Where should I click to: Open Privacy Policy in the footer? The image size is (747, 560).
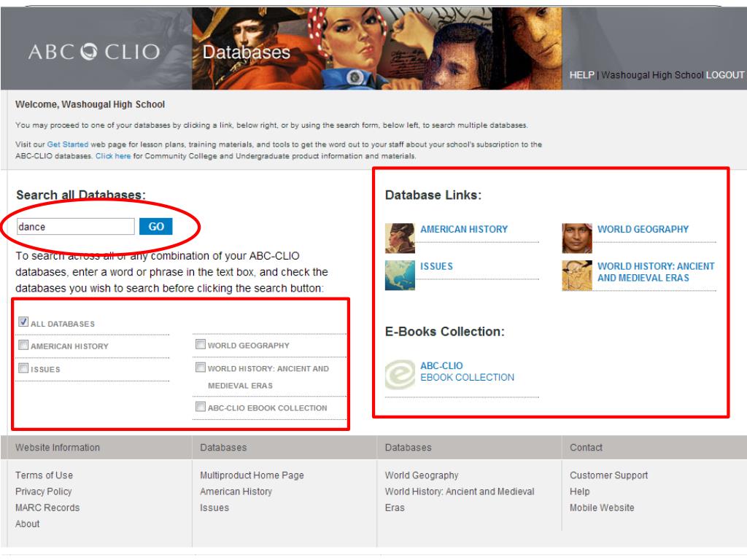click(43, 491)
